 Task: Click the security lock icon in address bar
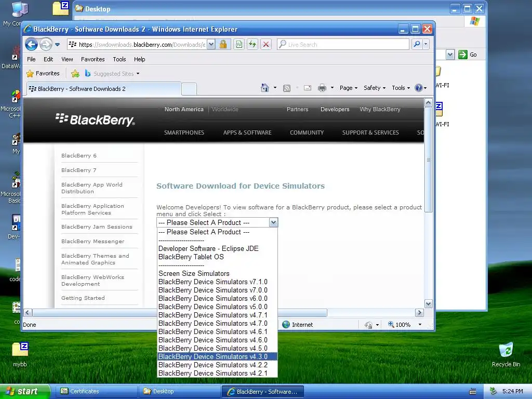pyautogui.click(x=223, y=45)
